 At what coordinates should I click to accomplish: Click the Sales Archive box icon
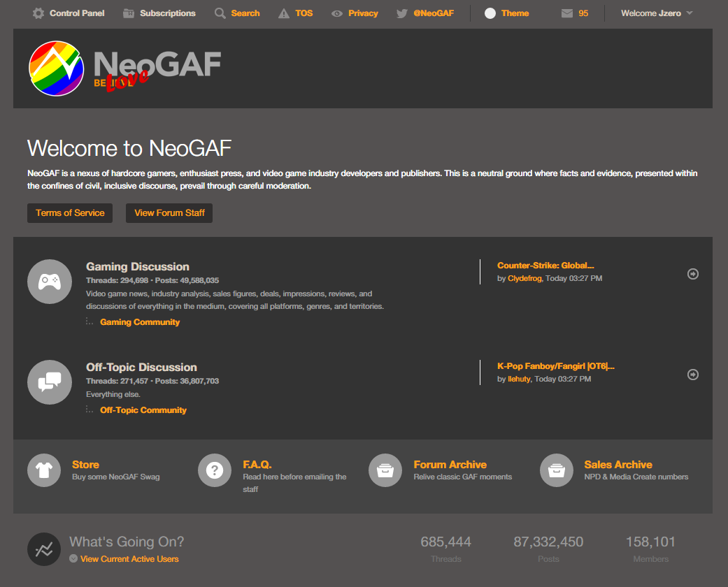556,470
